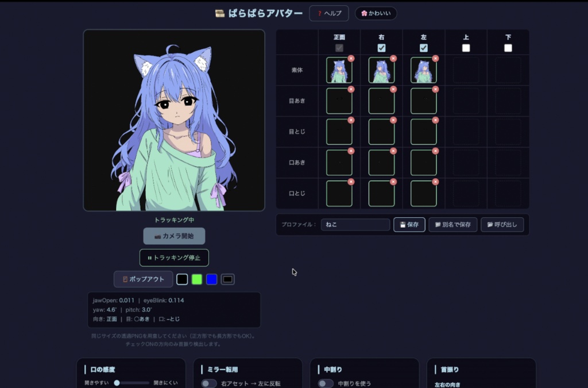The height and width of the screenshot is (388, 588).
Task: Switch to the かわいい theme
Action: [x=376, y=14]
